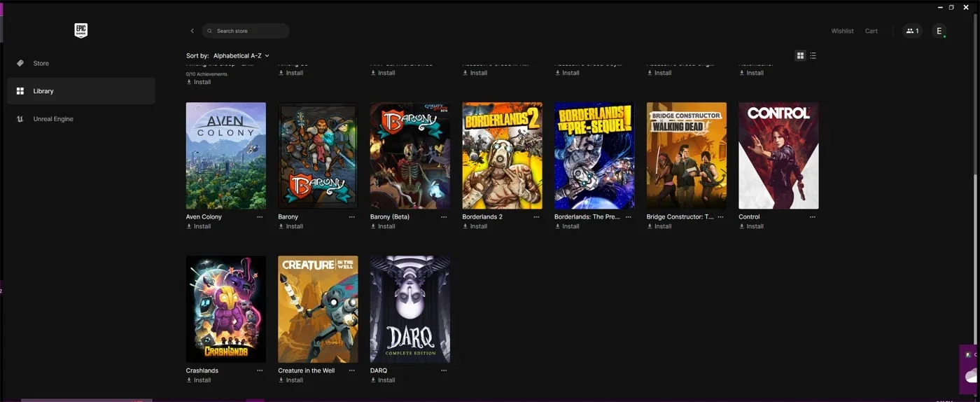The image size is (980, 402).
Task: Select the Crashlands cover art
Action: coord(226,309)
